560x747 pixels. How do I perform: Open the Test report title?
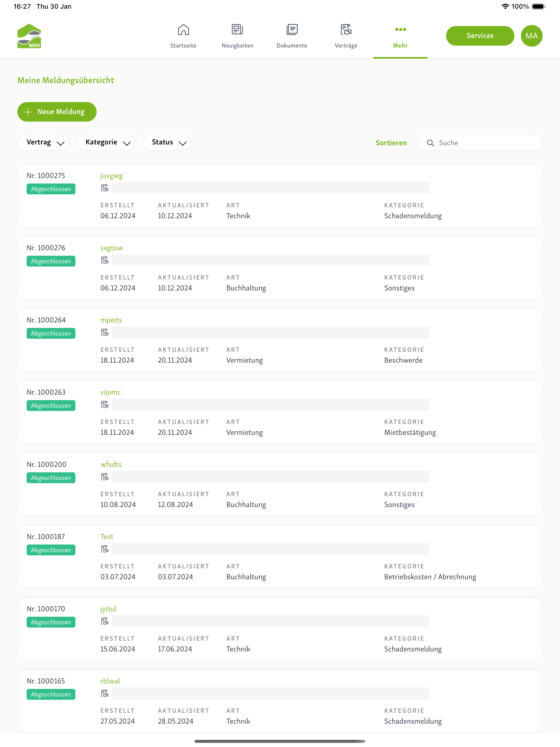click(107, 537)
